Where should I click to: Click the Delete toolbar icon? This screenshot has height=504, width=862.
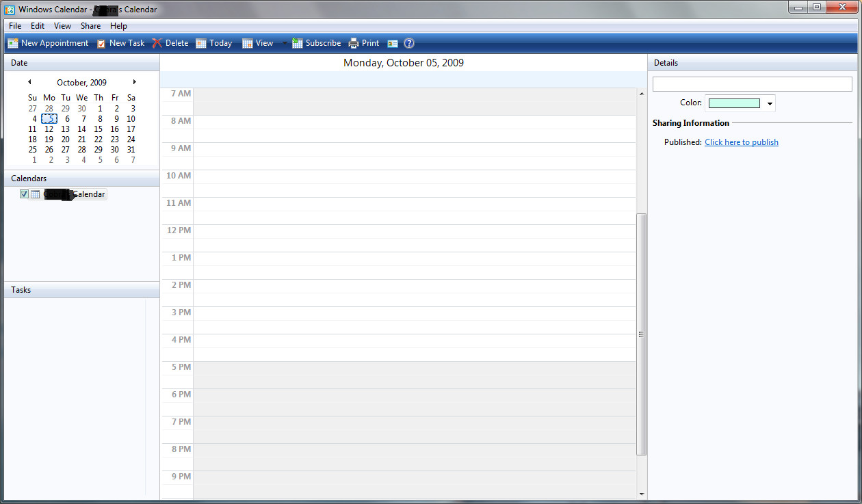click(x=170, y=42)
